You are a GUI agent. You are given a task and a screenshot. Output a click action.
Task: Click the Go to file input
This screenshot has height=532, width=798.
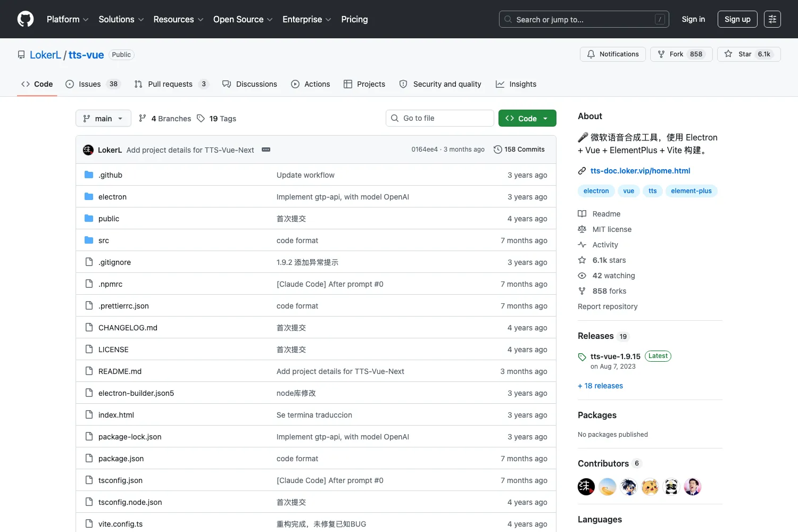439,118
